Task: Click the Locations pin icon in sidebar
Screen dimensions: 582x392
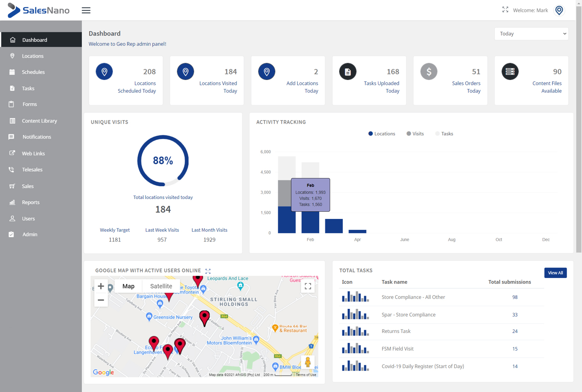Action: pos(12,56)
